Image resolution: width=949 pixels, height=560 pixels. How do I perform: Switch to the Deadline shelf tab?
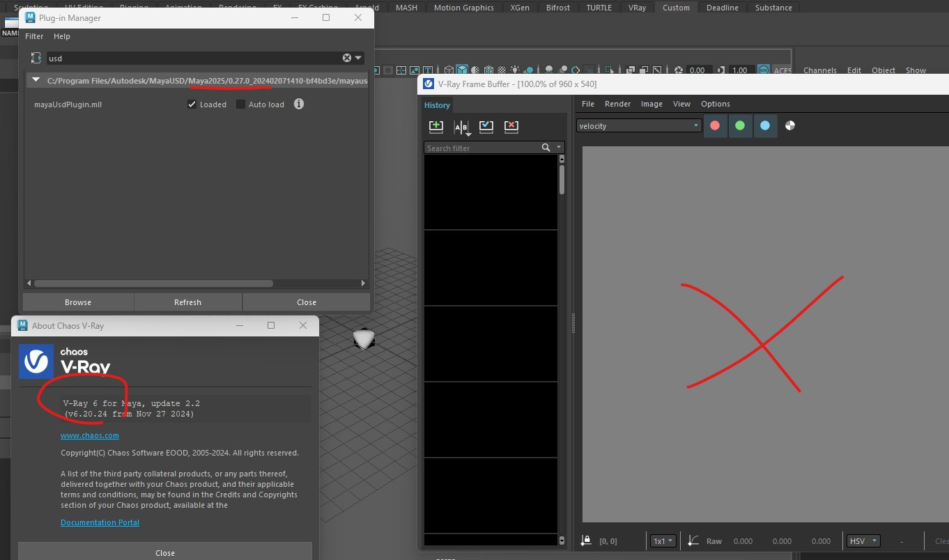click(723, 8)
